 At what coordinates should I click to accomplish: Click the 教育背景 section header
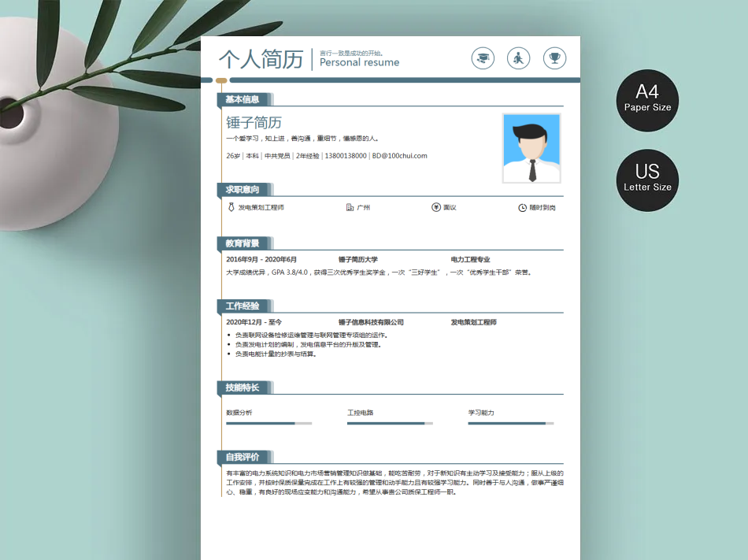245,243
